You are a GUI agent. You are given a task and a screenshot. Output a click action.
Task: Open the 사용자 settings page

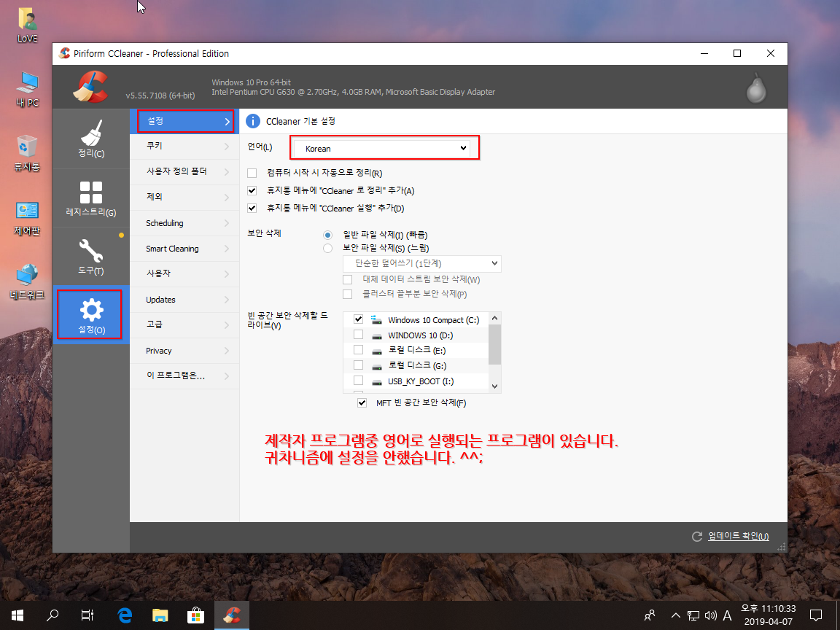pos(184,273)
